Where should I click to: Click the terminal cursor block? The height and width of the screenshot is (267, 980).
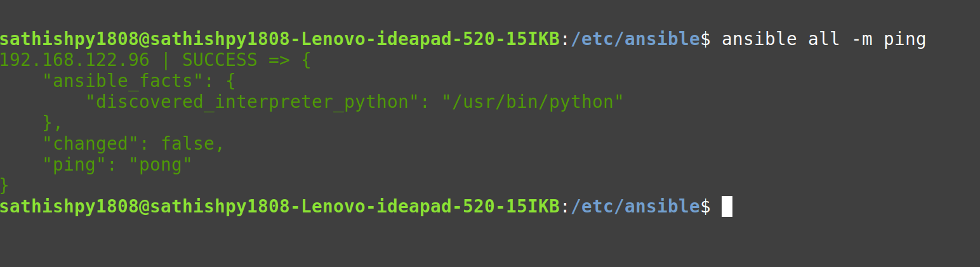point(727,206)
